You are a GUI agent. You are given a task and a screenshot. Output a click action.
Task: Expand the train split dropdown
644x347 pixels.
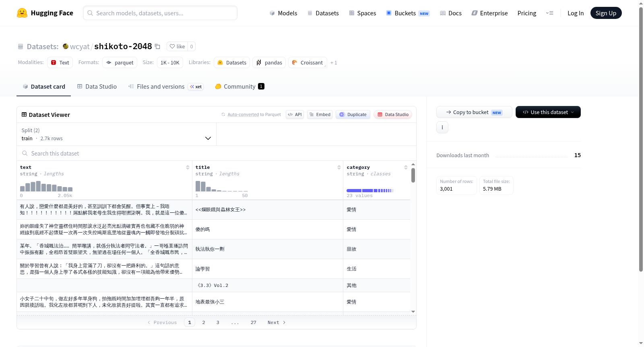[x=117, y=134]
